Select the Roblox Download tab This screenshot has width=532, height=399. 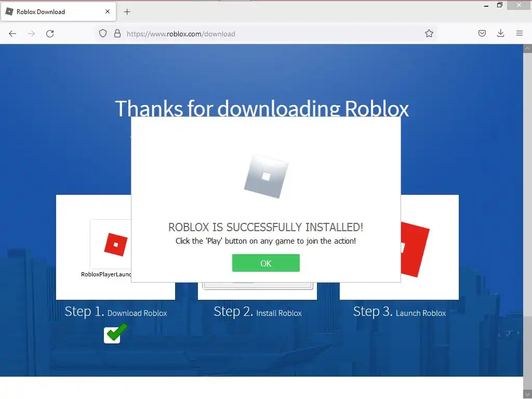pos(58,11)
